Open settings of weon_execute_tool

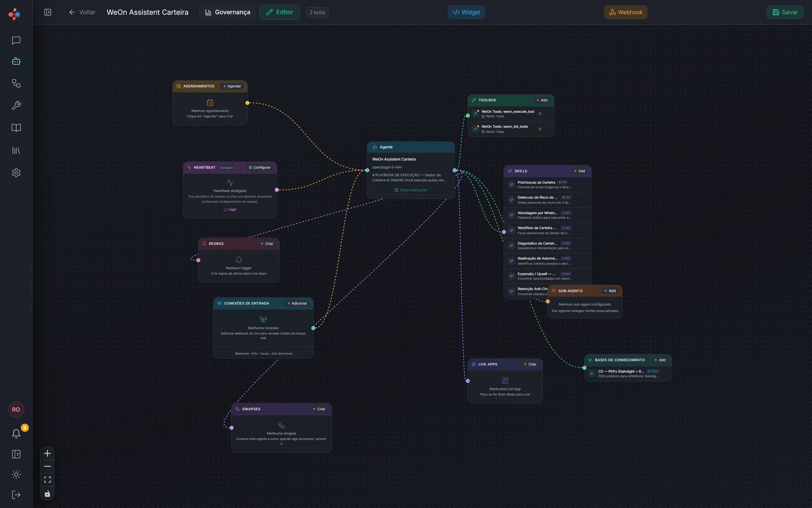pos(540,114)
